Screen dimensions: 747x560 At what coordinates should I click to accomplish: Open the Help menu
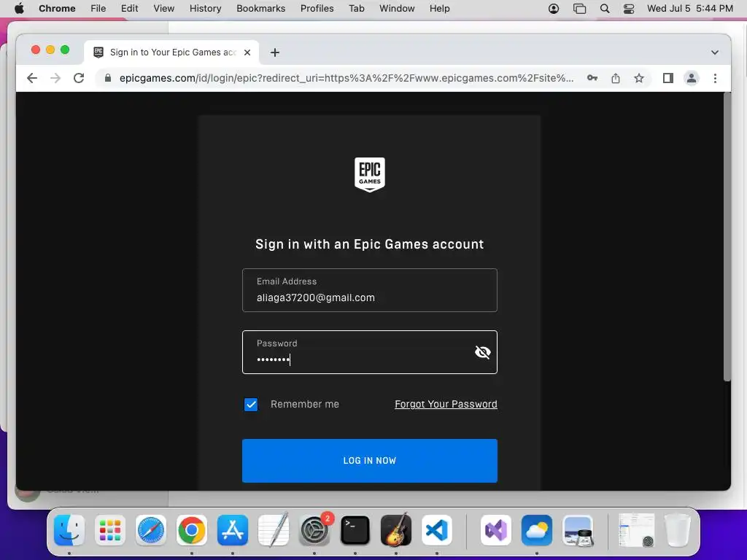439,9
